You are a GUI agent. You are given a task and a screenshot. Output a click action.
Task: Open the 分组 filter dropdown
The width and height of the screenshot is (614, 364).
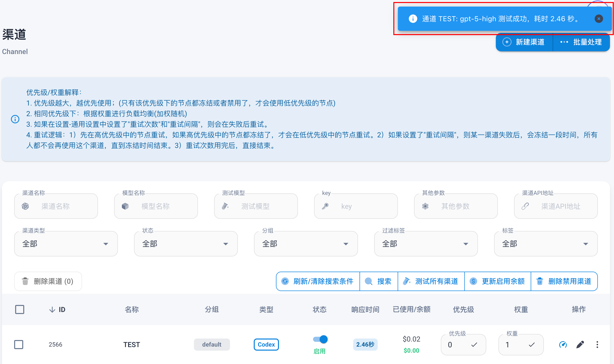[x=306, y=244]
